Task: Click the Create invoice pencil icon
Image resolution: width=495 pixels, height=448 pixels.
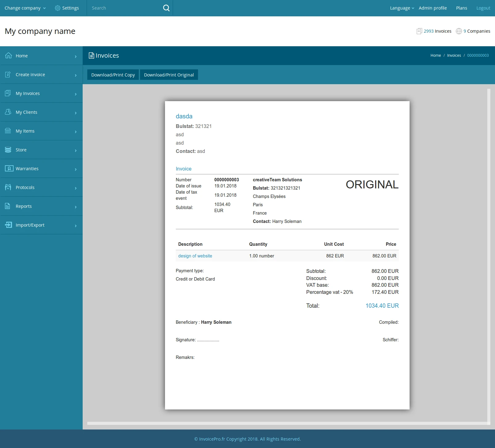Action: click(8, 74)
